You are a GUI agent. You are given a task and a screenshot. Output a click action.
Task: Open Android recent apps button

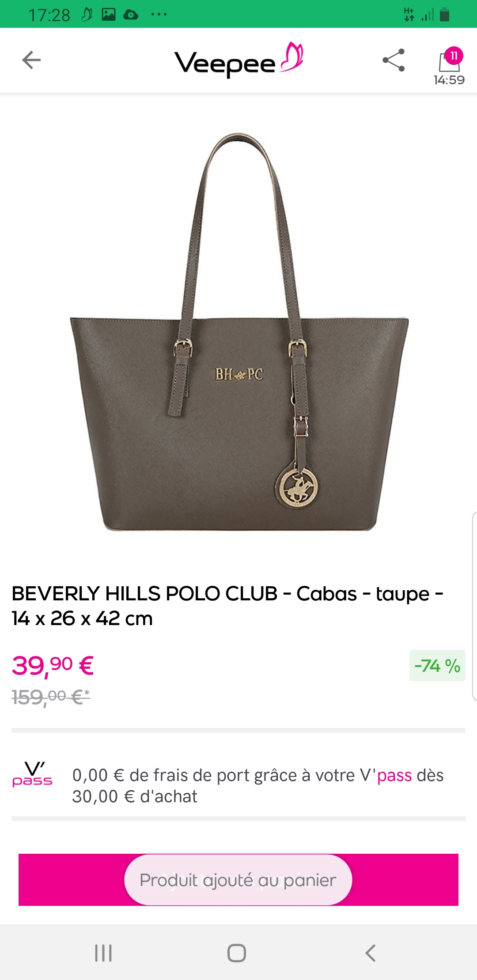(x=103, y=953)
